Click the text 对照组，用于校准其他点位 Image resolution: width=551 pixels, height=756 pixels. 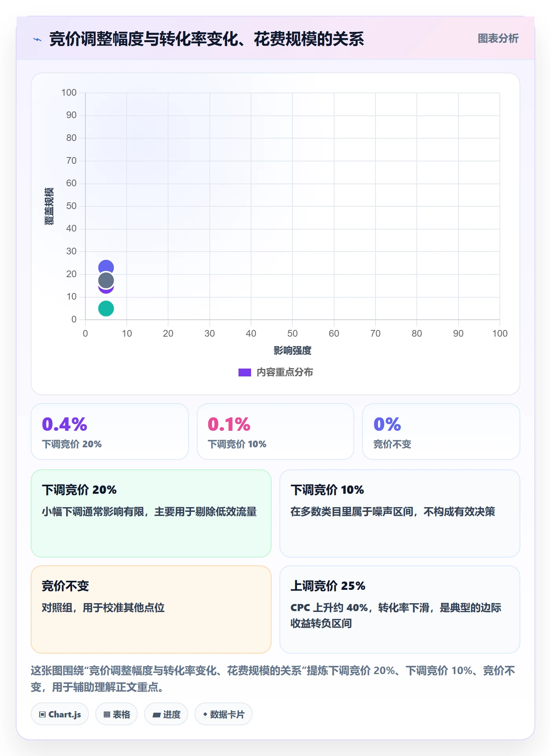click(x=103, y=608)
